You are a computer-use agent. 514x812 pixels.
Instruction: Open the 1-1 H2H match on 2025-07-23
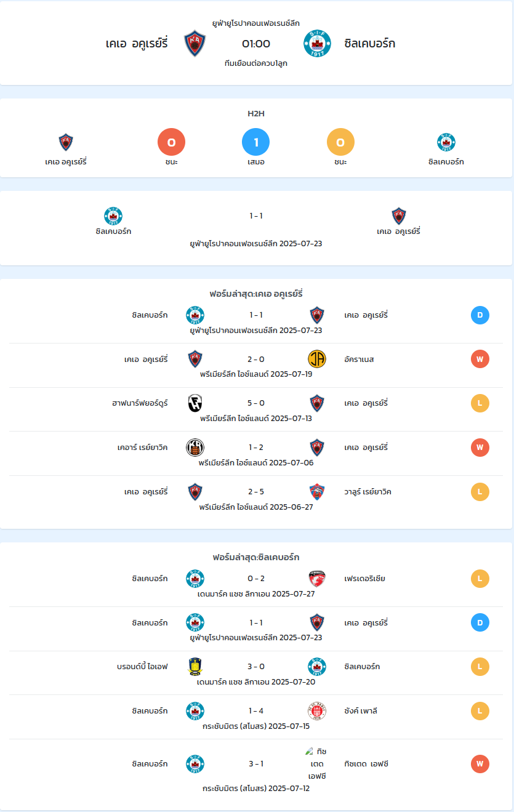click(256, 228)
